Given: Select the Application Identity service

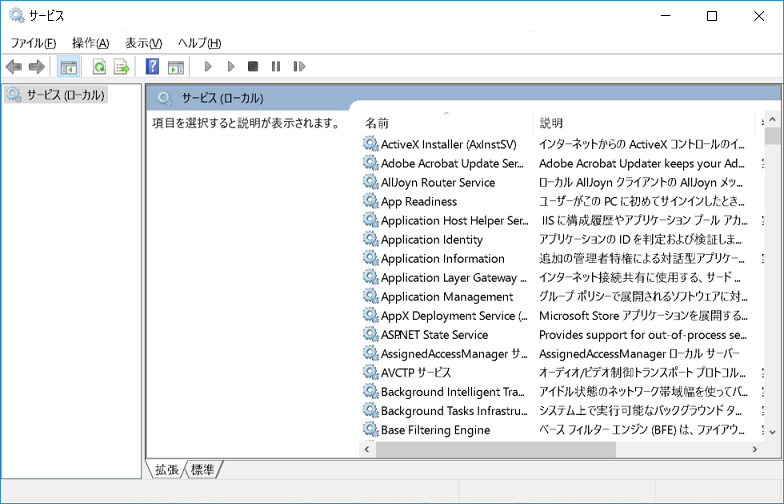Looking at the screenshot, I should tap(431, 239).
